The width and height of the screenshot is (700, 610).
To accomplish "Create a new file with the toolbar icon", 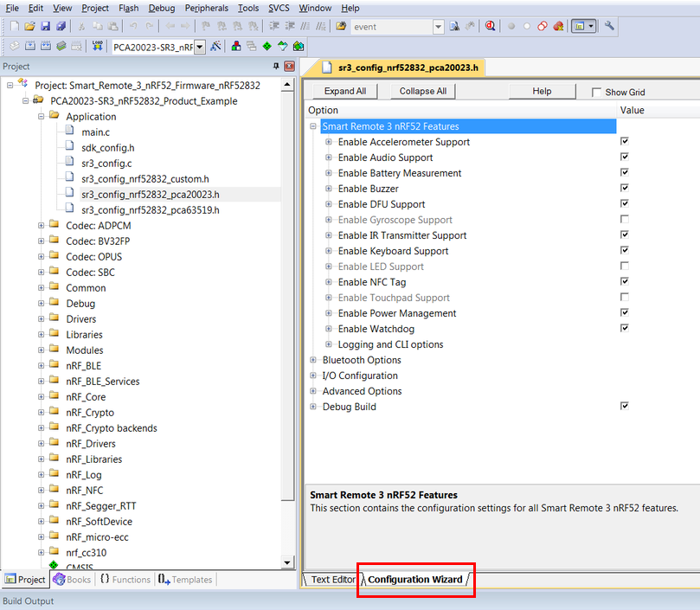I will tap(15, 26).
